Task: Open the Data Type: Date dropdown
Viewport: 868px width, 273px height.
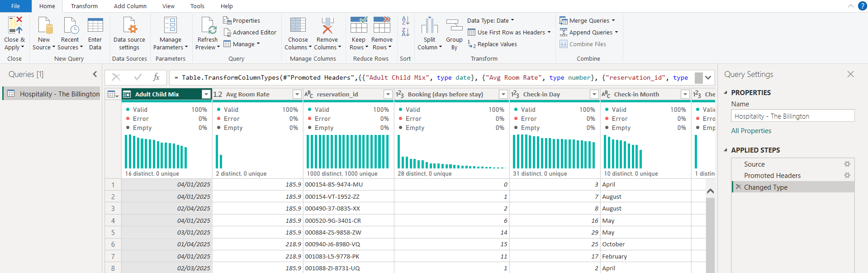Action: (490, 21)
